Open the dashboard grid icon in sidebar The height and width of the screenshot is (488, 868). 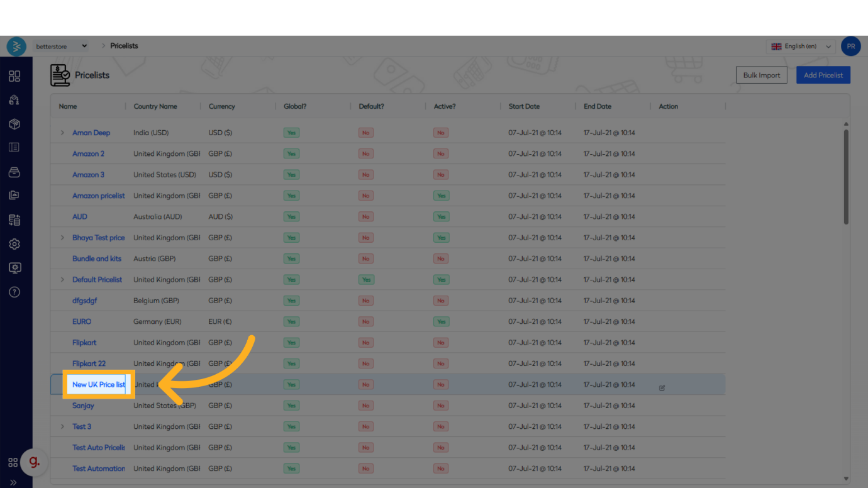coord(14,76)
